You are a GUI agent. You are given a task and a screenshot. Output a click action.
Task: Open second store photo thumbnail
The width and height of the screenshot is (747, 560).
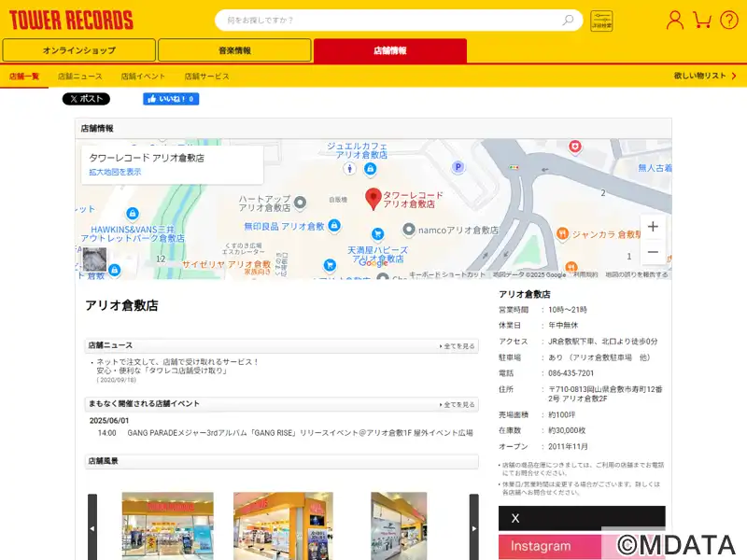tap(283, 526)
